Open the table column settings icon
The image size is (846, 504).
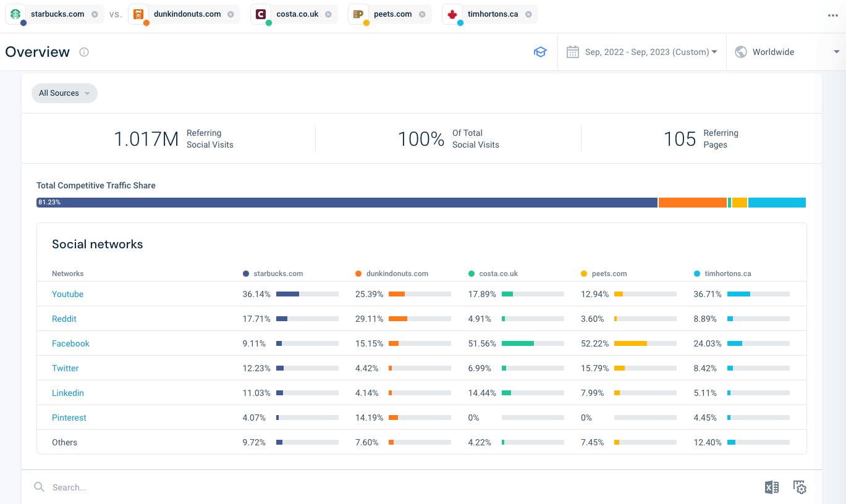point(800,487)
